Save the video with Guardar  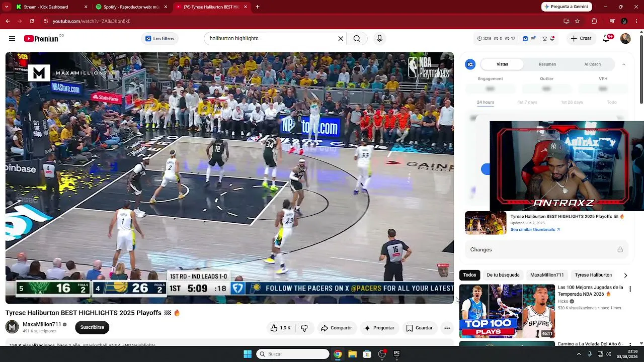coord(419,328)
